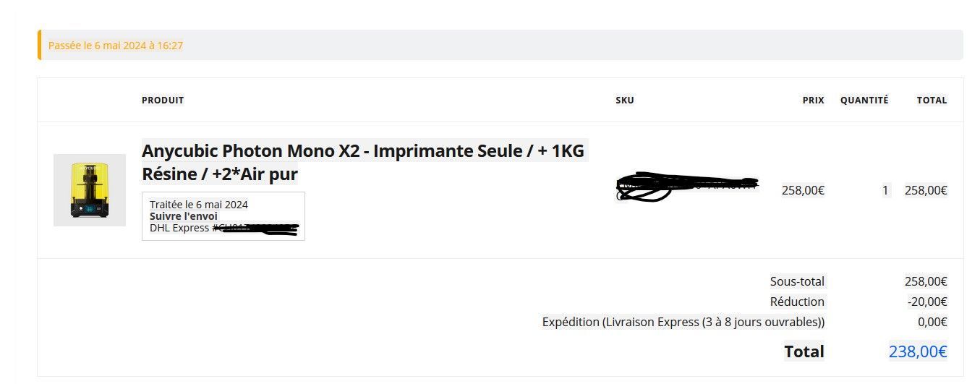Click the QUANTITÉ column header
The width and height of the screenshot is (980, 384).
(864, 101)
